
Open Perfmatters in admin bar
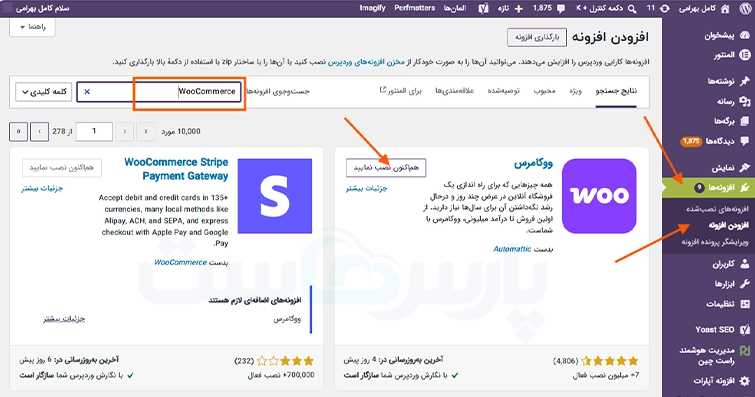tap(415, 8)
